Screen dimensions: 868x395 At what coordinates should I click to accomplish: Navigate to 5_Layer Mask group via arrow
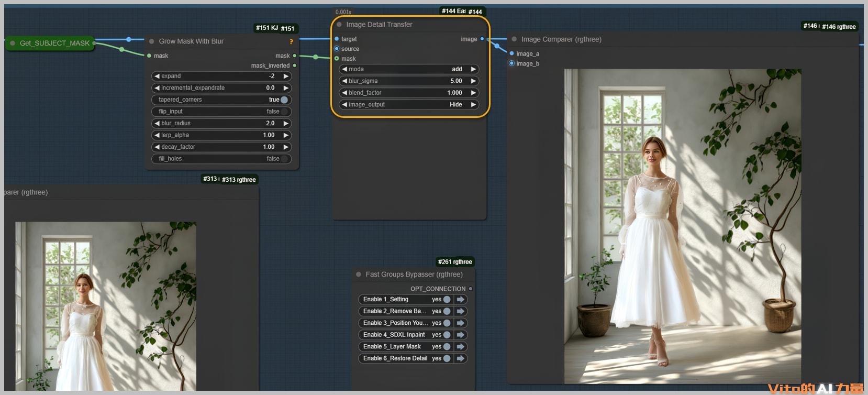coord(461,347)
